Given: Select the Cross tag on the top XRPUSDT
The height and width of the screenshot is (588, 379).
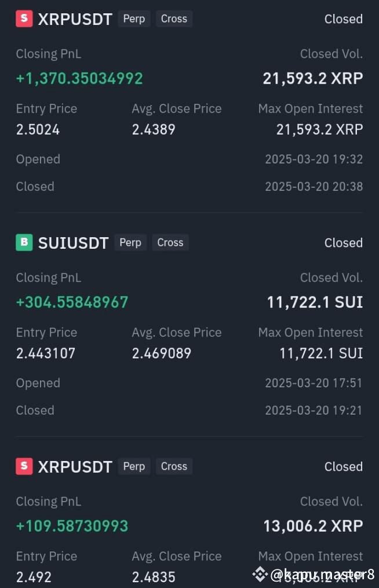Looking at the screenshot, I should (x=174, y=19).
